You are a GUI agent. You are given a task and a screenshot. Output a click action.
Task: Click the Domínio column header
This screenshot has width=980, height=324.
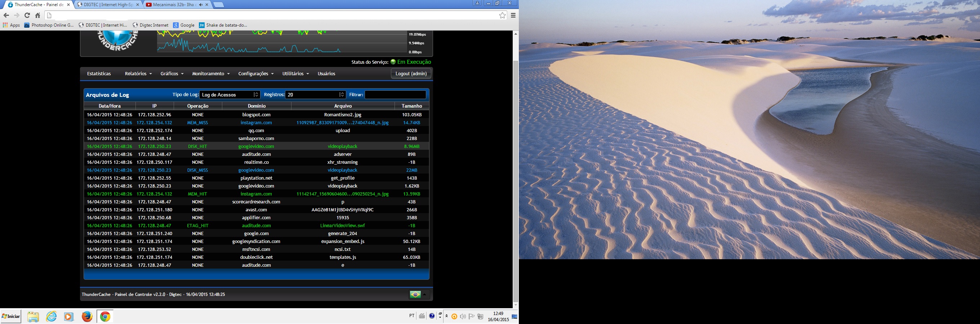[257, 106]
